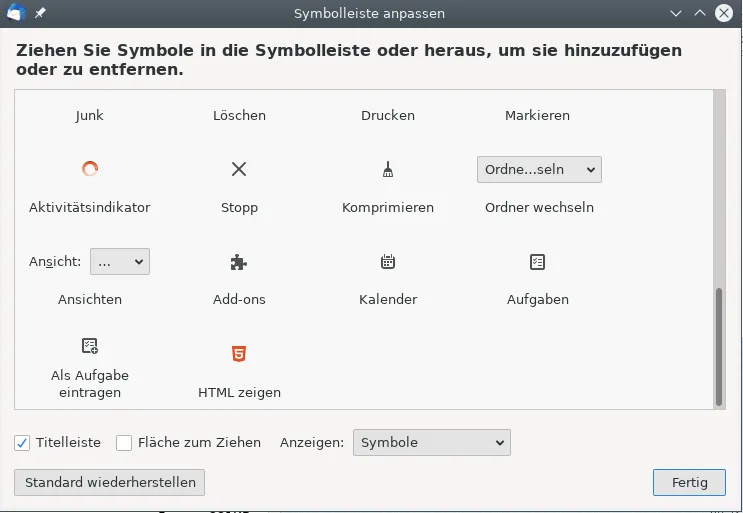The image size is (743, 513).
Task: Click the pin icon in title bar
Action: tap(40, 13)
